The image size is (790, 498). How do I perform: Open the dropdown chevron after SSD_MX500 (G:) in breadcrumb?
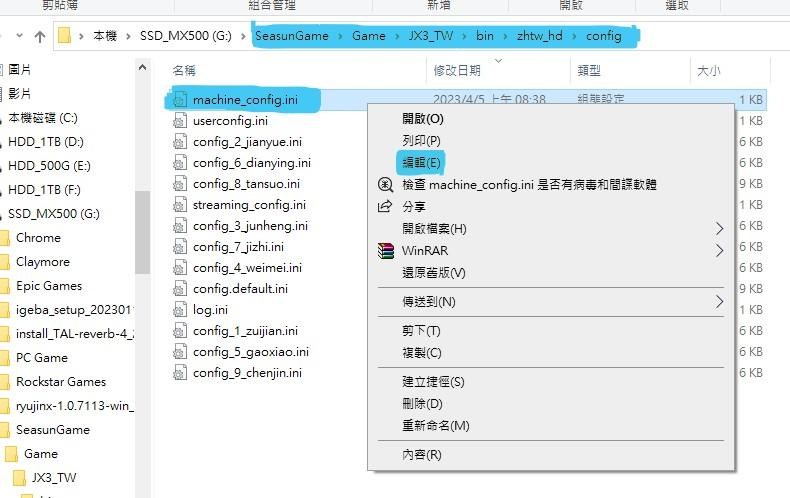(243, 36)
